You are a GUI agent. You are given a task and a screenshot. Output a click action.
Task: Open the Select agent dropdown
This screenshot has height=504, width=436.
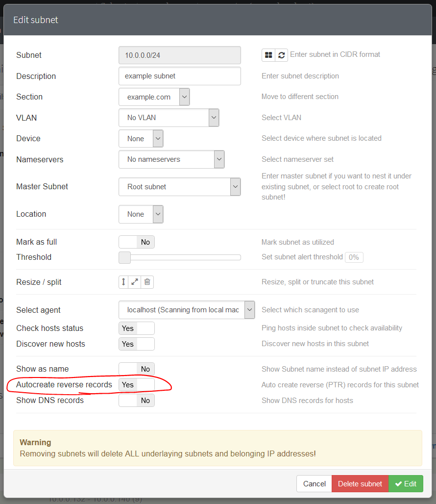point(187,310)
